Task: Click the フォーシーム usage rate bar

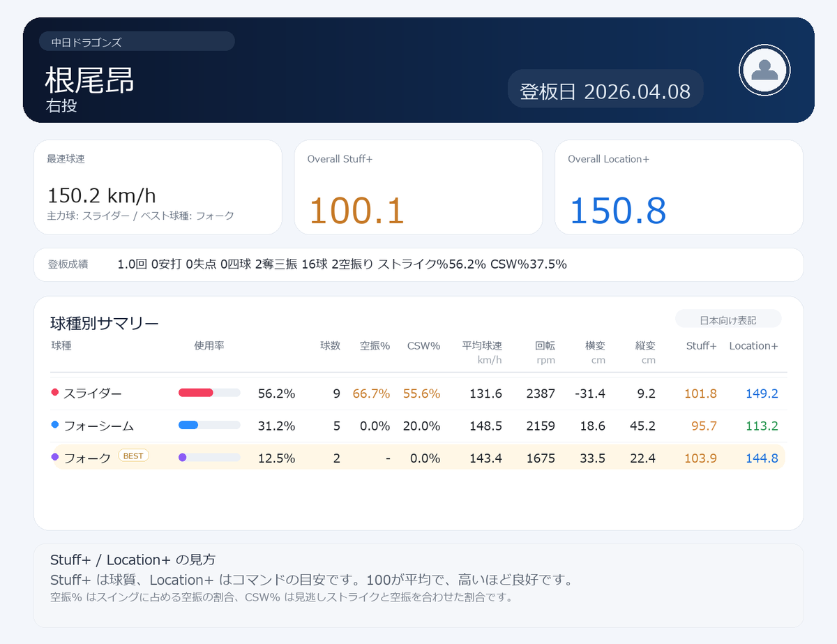Action: (209, 426)
